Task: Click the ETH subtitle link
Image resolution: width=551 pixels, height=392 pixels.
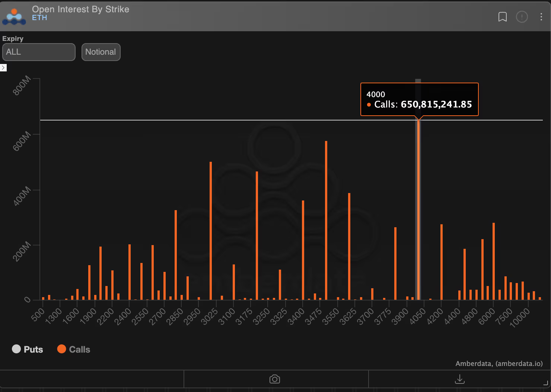Action: 39,18
